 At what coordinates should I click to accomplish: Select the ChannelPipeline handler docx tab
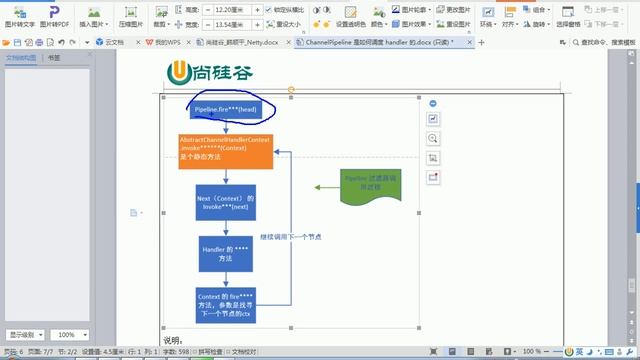click(x=379, y=42)
